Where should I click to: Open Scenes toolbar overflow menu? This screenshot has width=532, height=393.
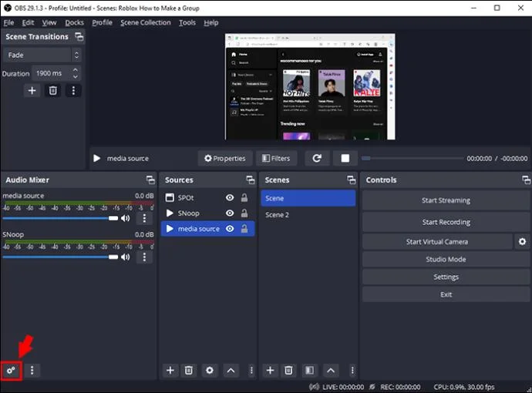[352, 371]
